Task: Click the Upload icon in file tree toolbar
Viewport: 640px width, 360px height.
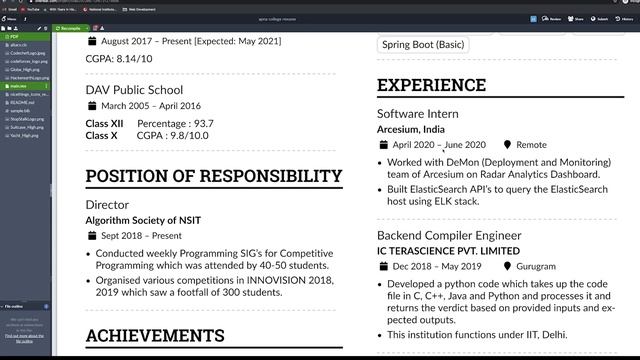Action: pos(16,28)
